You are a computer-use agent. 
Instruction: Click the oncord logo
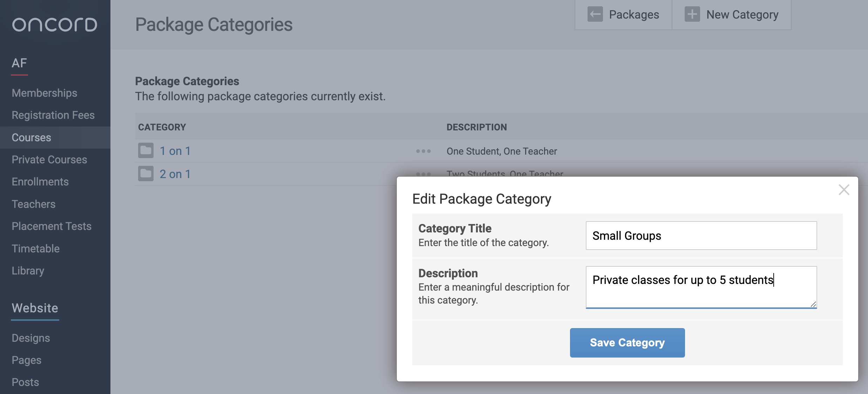coord(55,25)
